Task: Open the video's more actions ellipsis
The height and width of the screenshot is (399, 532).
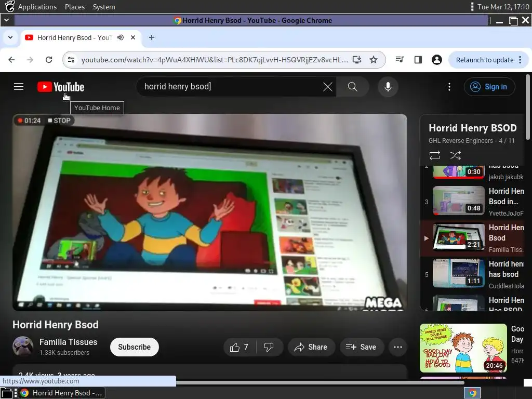Action: tap(397, 347)
